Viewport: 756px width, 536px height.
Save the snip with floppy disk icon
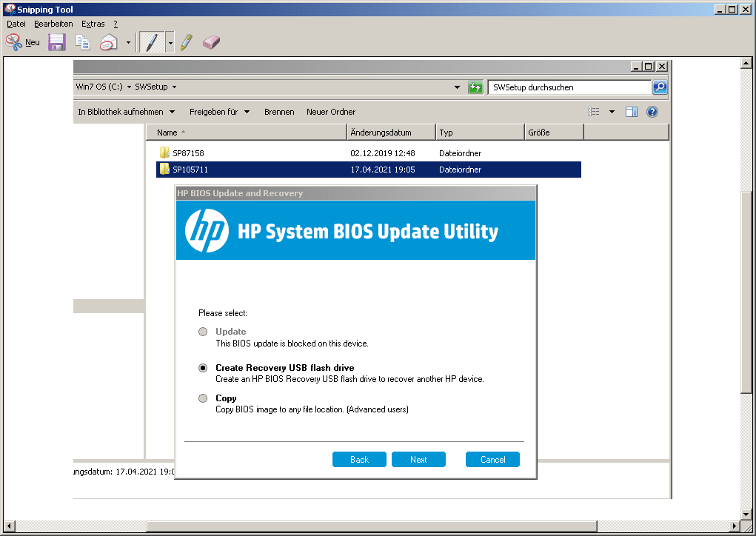[57, 42]
